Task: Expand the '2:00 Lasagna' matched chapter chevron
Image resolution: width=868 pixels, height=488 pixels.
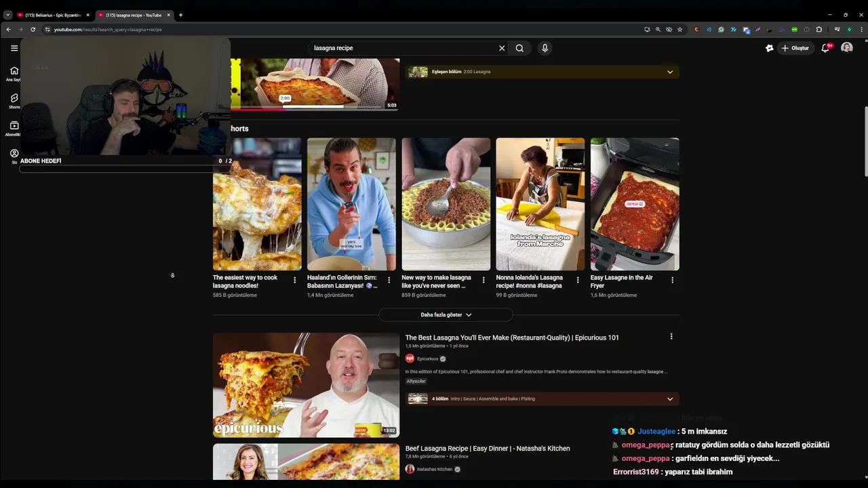Action: 670,72
